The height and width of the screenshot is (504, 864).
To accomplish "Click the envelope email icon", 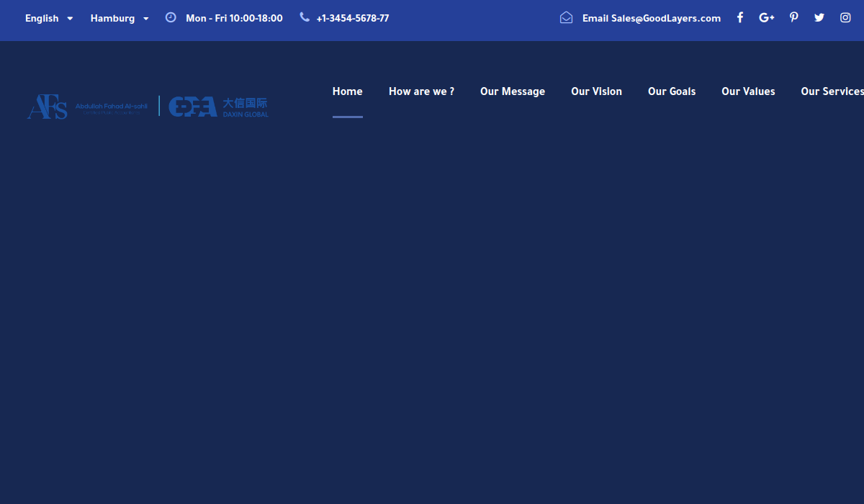I will 567,18.
